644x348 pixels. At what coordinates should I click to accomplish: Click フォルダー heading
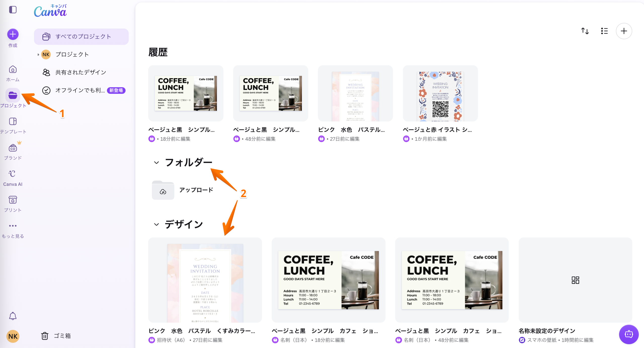coord(189,162)
